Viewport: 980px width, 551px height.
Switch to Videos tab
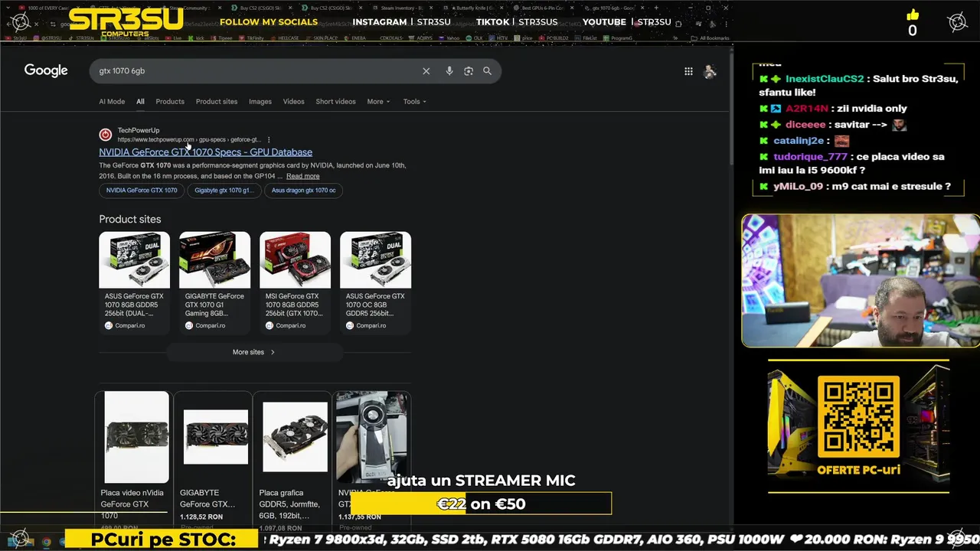coord(293,102)
